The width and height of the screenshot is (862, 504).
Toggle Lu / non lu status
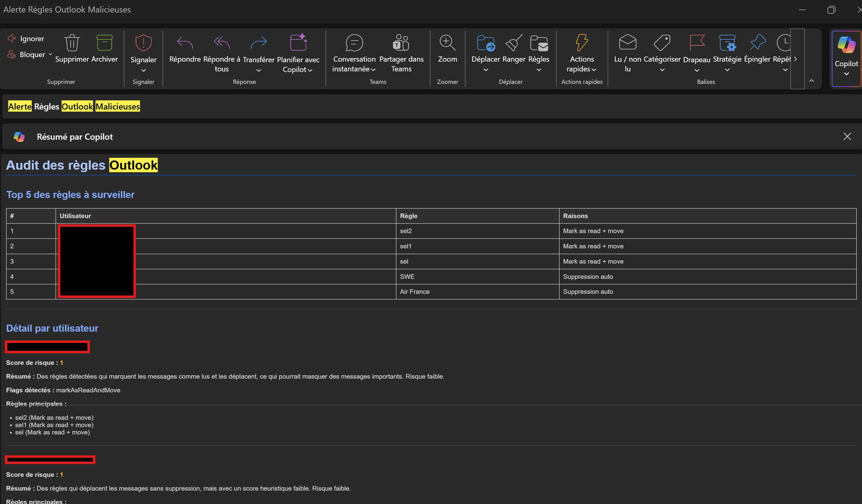click(x=627, y=43)
